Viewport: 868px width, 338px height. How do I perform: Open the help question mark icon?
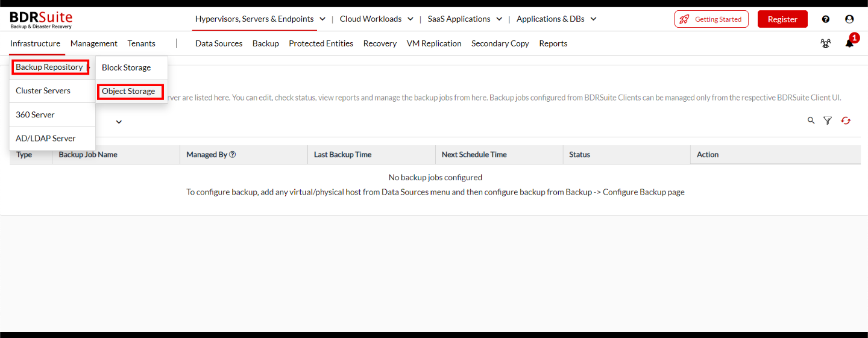tap(826, 19)
